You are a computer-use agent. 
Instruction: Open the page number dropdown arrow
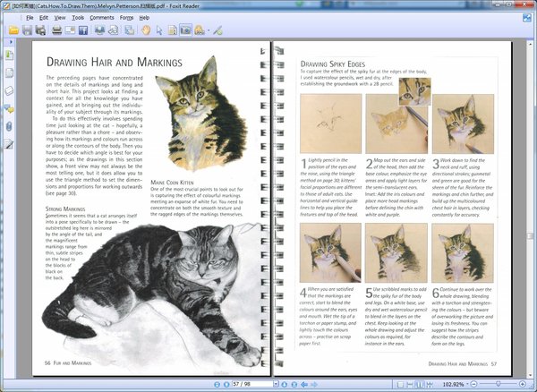point(276,384)
